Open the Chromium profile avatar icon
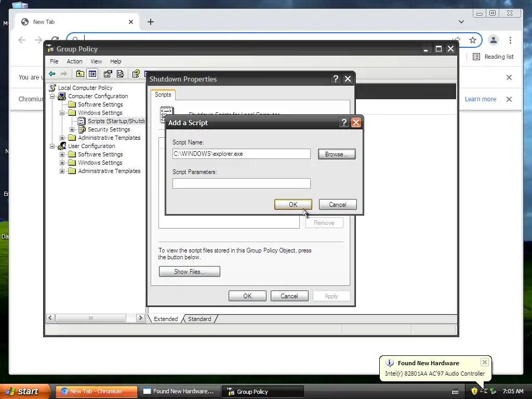 point(494,40)
